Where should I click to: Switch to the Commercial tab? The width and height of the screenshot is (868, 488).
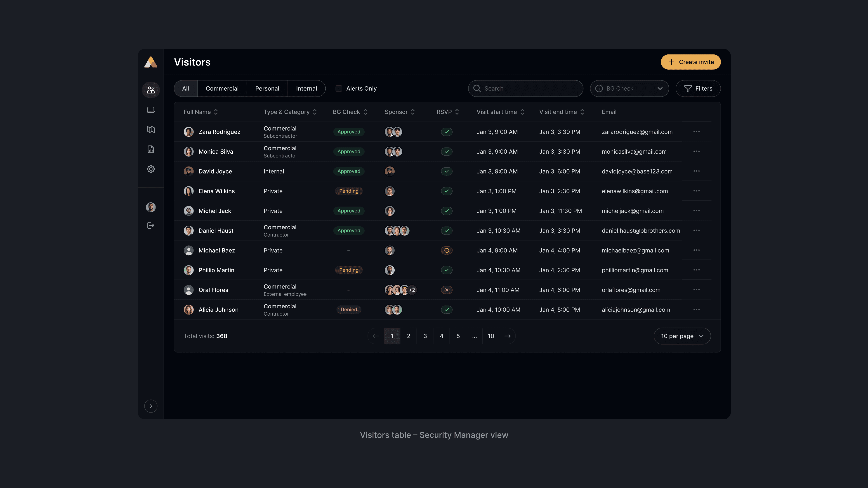pos(222,89)
